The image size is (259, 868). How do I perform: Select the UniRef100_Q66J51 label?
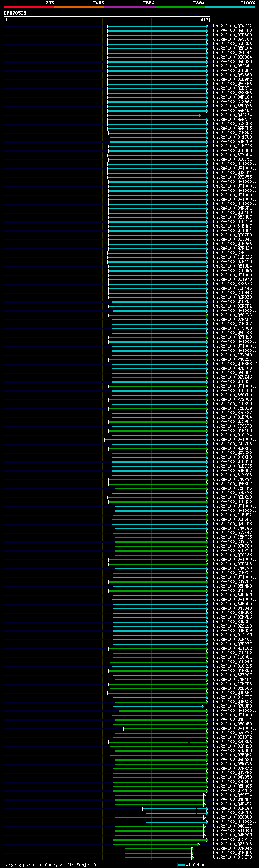[232, 159]
